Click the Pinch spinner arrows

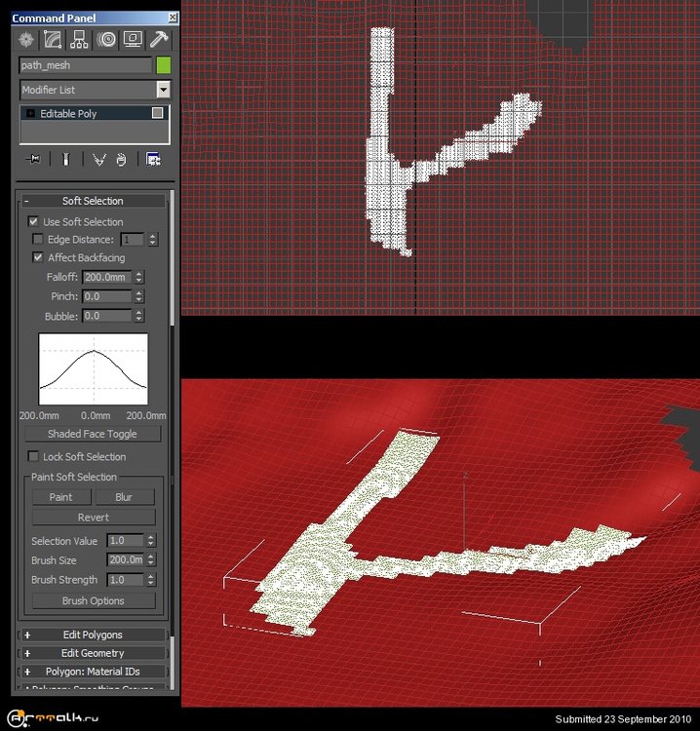coord(139,296)
